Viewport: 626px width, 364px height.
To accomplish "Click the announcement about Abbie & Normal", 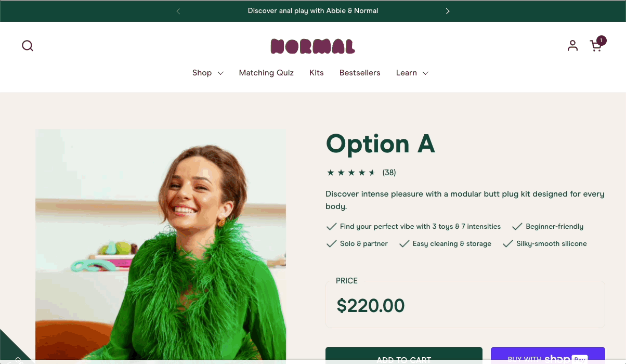I will [x=313, y=11].
